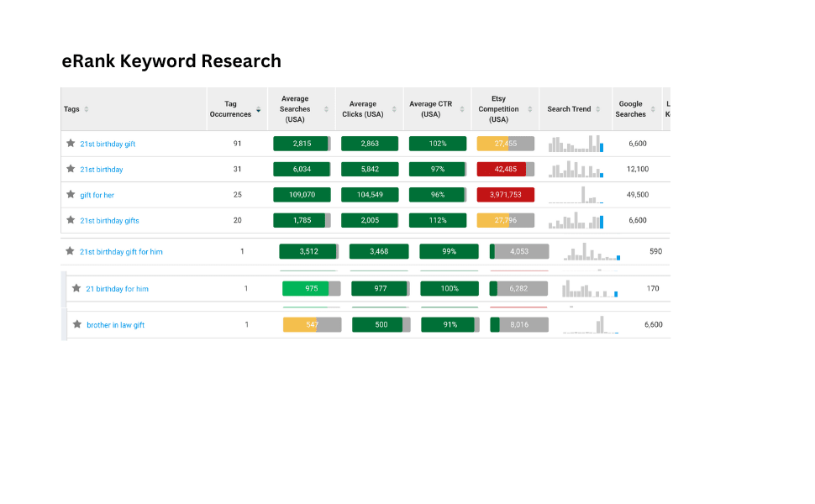The height and width of the screenshot is (504, 815).
Task: Open "21 birthday for him" keyword link
Action: click(117, 288)
